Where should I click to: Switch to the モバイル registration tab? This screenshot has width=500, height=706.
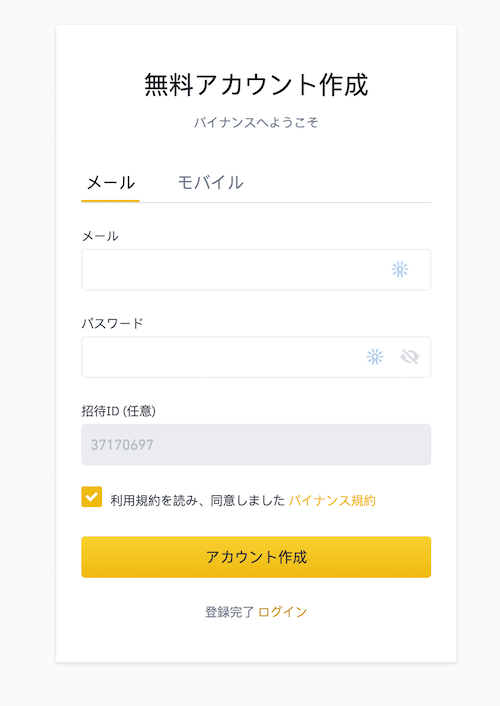pyautogui.click(x=210, y=182)
